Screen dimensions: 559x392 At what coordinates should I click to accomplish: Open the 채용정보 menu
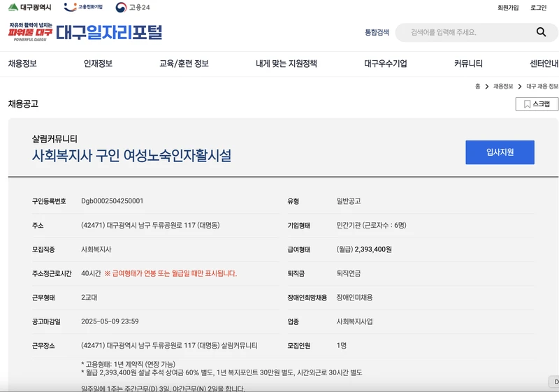(x=22, y=64)
